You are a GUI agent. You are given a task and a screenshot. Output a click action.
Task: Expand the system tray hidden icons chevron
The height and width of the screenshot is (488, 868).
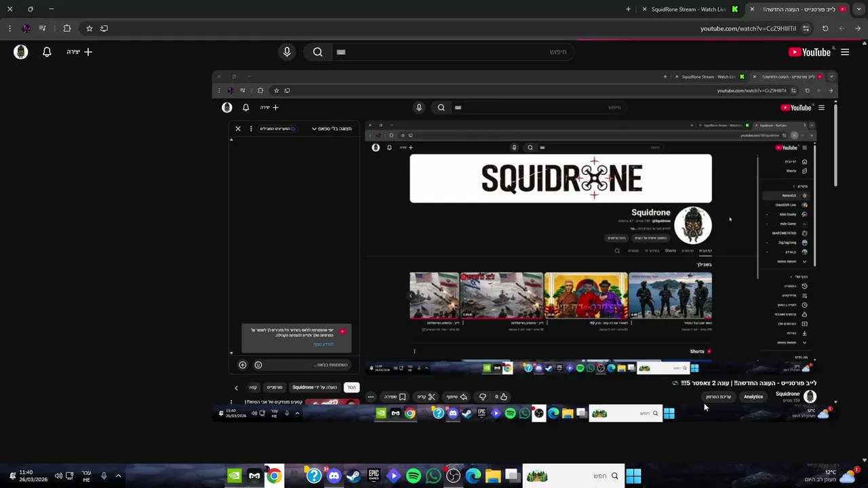(118, 476)
